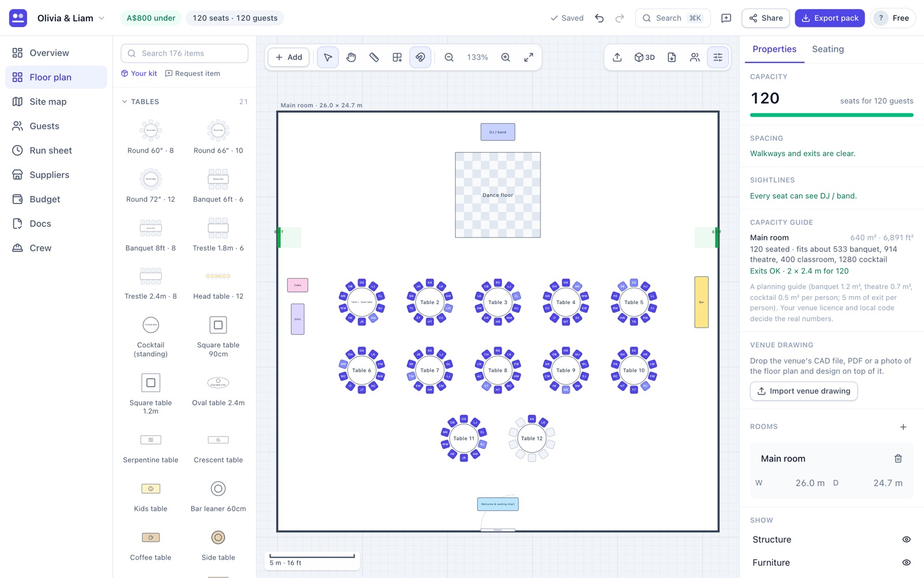Screen dimensions: 924x578
Task: Select the Properties tab
Action: 774,49
